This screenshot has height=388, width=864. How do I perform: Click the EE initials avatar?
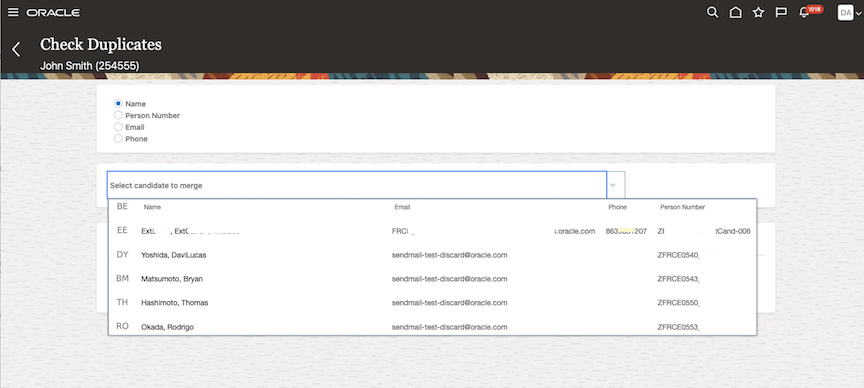point(122,230)
